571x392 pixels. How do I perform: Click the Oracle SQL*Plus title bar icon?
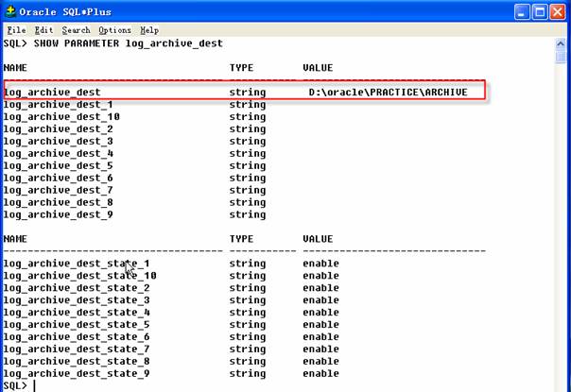point(9,11)
